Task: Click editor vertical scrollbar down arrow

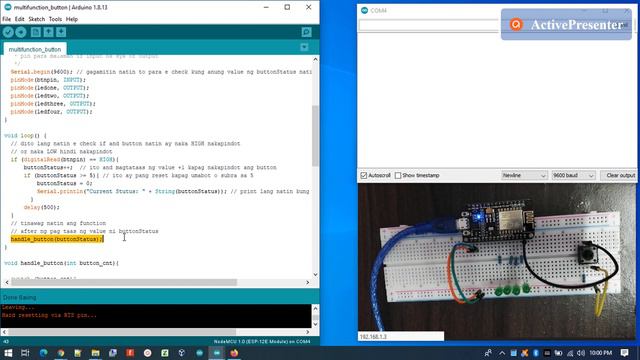Action: coord(315,274)
